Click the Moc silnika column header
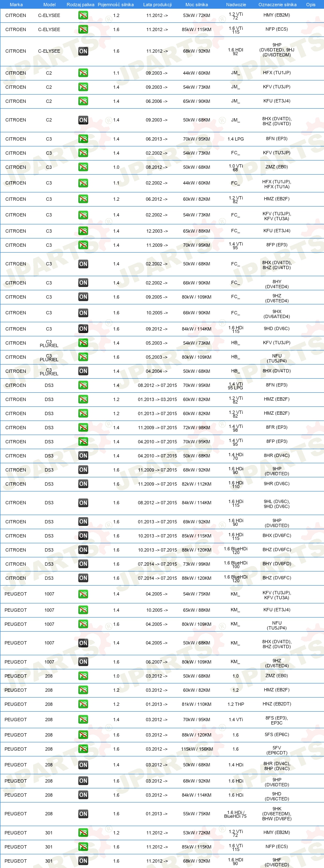 click(x=197, y=5)
